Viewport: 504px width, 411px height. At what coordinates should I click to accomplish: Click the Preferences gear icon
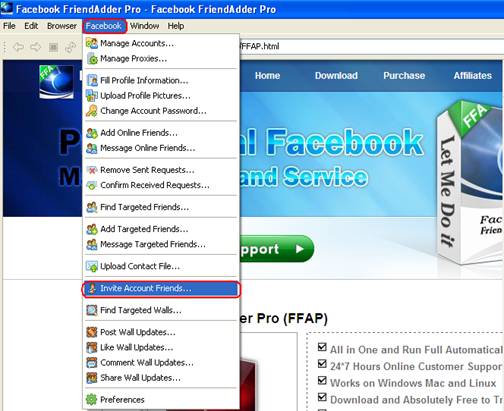pyautogui.click(x=92, y=399)
